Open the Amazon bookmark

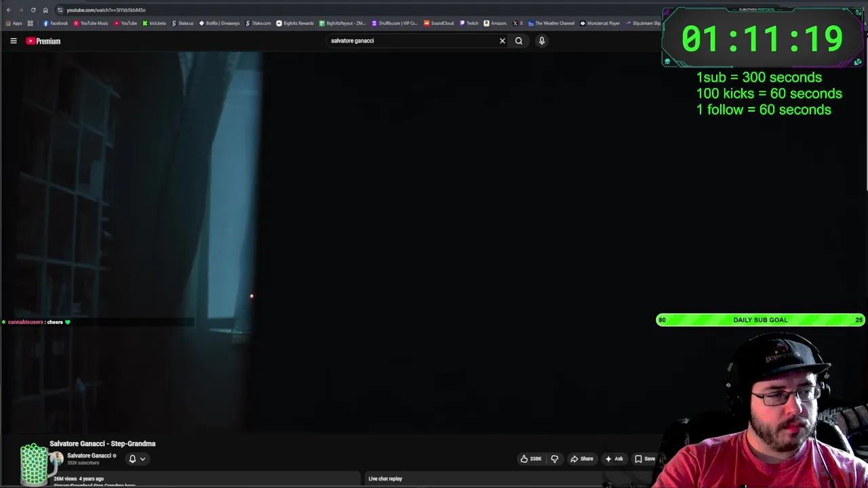coord(495,23)
